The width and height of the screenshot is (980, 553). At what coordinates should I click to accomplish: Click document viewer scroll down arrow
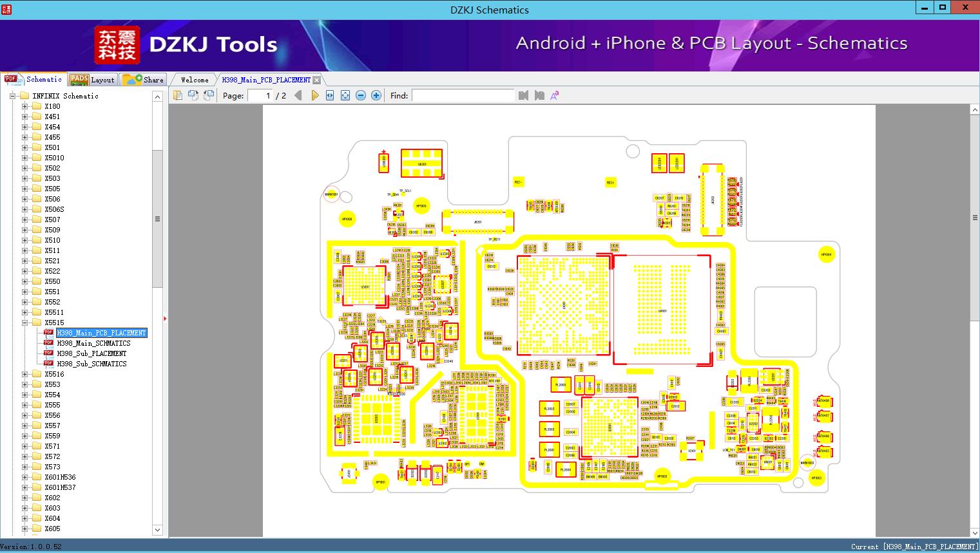975,532
